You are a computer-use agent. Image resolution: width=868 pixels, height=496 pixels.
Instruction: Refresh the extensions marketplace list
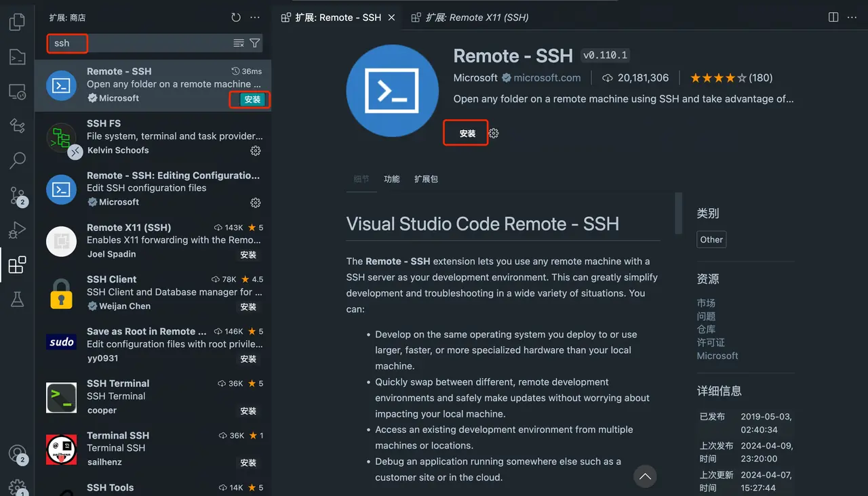tap(236, 18)
